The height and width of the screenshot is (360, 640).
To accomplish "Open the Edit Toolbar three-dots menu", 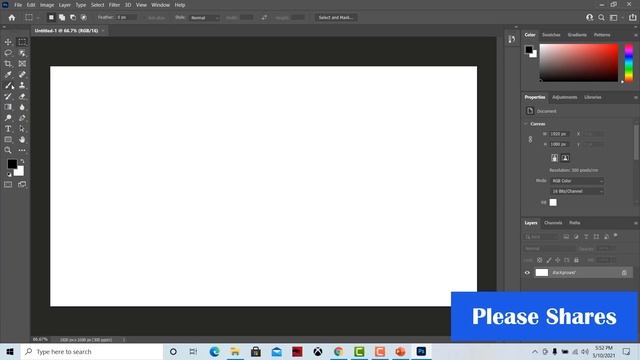I will 22,150.
